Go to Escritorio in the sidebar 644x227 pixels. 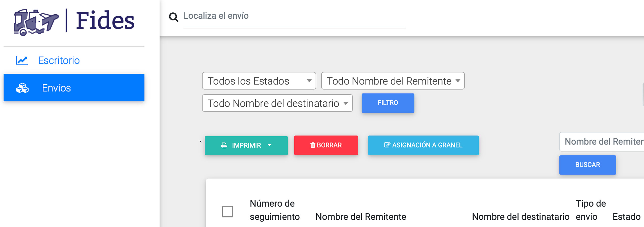(x=59, y=61)
